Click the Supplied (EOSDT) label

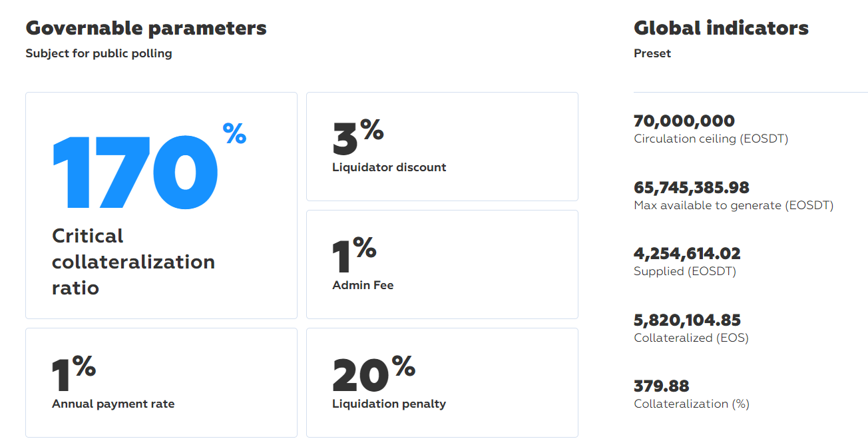click(685, 271)
